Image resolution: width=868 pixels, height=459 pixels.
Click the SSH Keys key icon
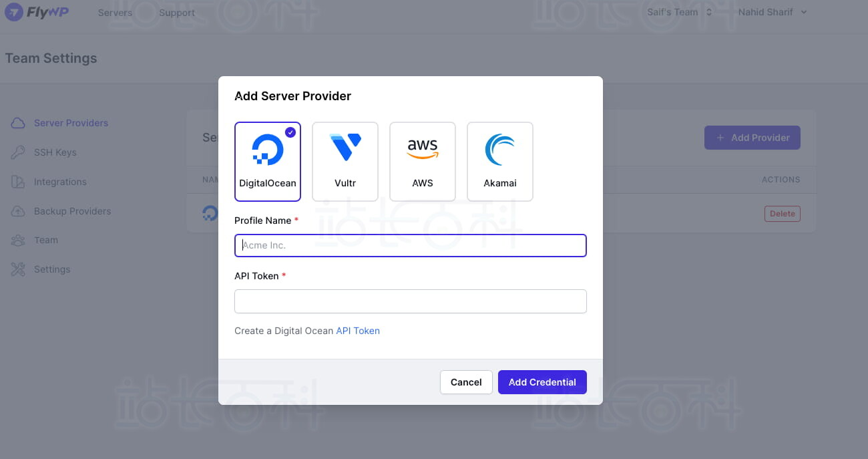pyautogui.click(x=19, y=152)
